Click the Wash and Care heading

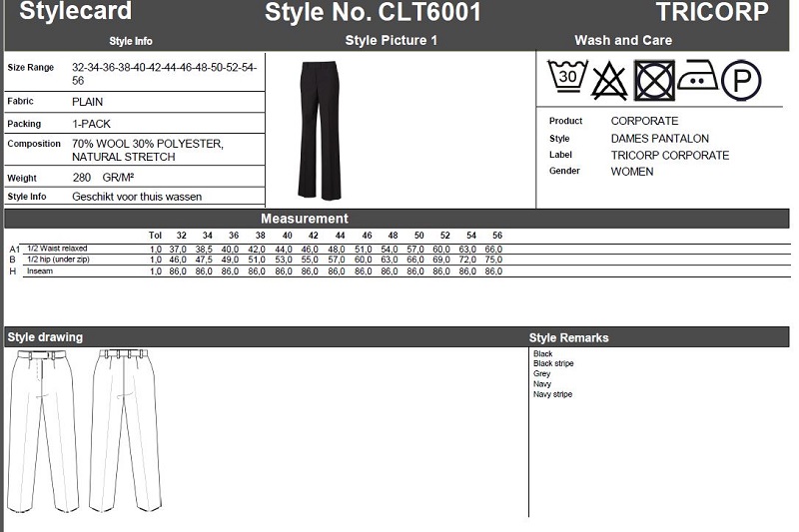click(x=623, y=41)
